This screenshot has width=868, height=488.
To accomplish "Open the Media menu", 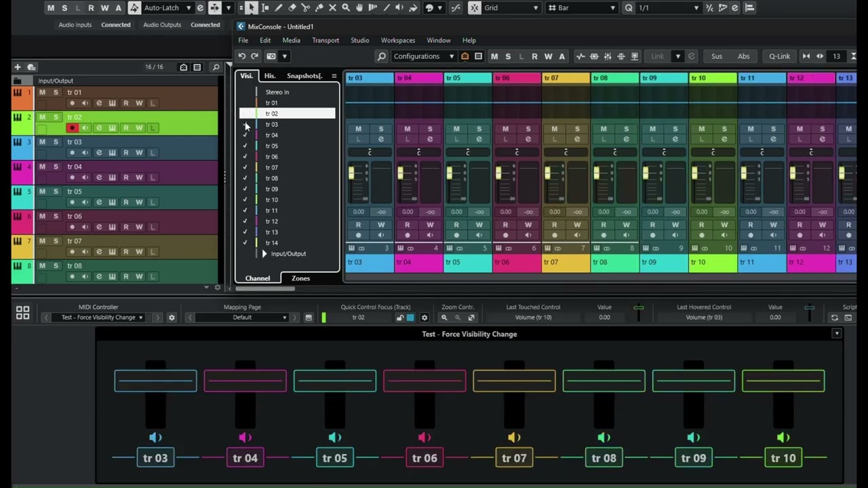I will pyautogui.click(x=291, y=40).
